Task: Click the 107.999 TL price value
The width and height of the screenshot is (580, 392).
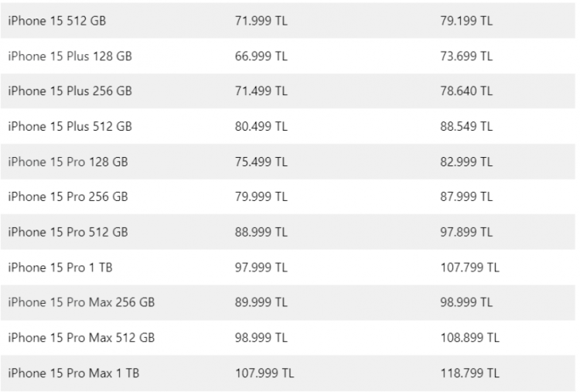Action: click(264, 373)
